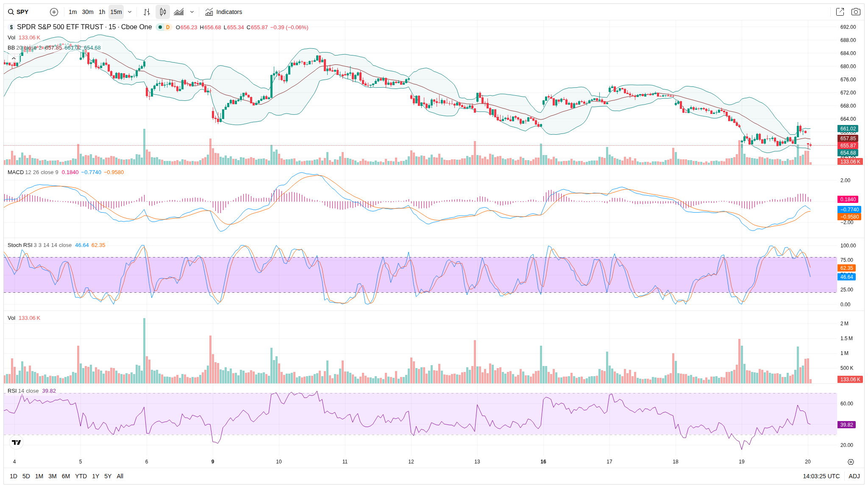The image size is (868, 488).
Task: Expand the chart style dropdown arrow
Action: 192,12
